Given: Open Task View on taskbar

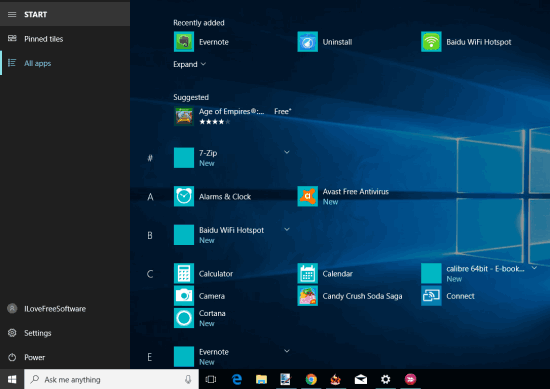Looking at the screenshot, I should pyautogui.click(x=210, y=379).
